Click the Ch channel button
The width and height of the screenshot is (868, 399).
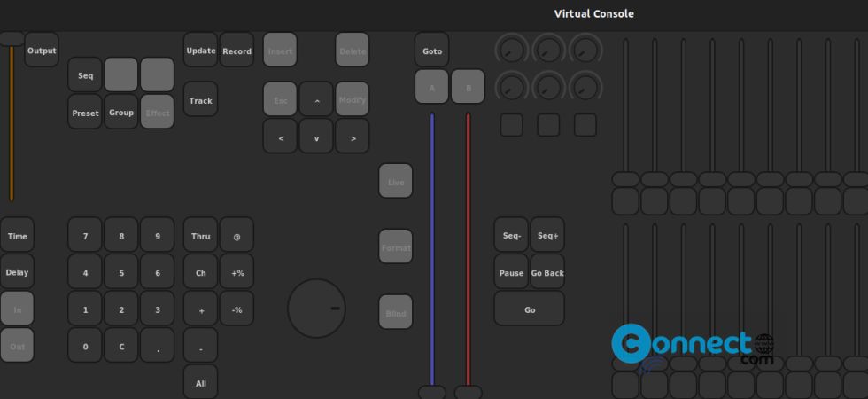(200, 271)
